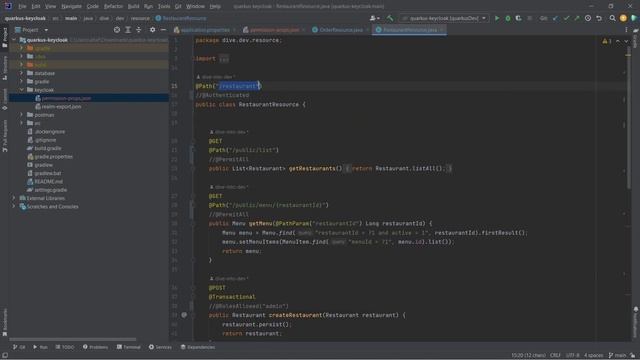Click the Git update project arrow
Image resolution: width=640 pixels, height=360 pixels.
coord(555,18)
